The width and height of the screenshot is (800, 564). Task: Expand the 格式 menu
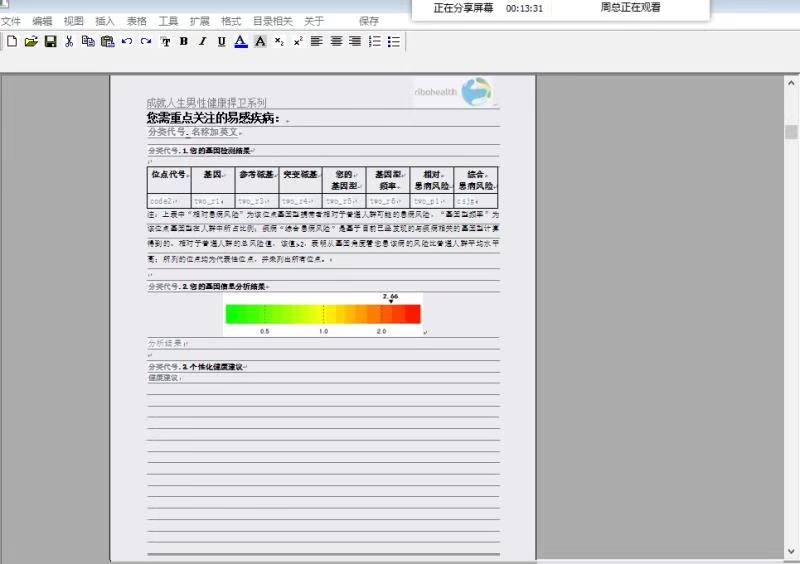[231, 21]
